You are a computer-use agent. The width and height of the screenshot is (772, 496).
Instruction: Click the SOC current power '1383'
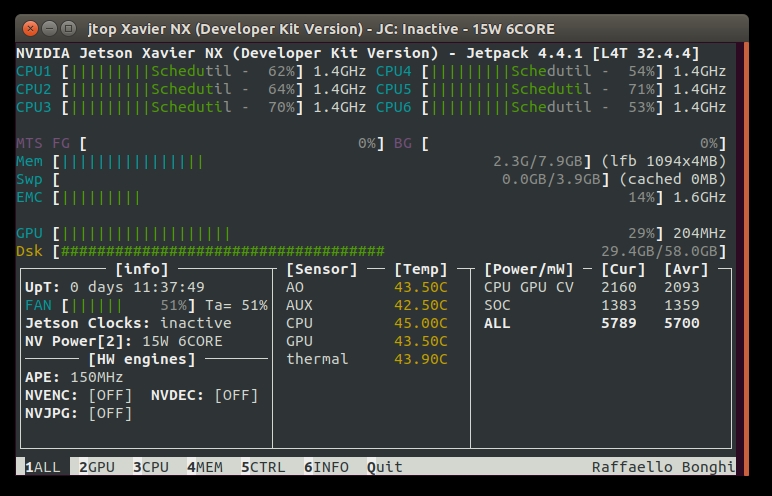(618, 305)
